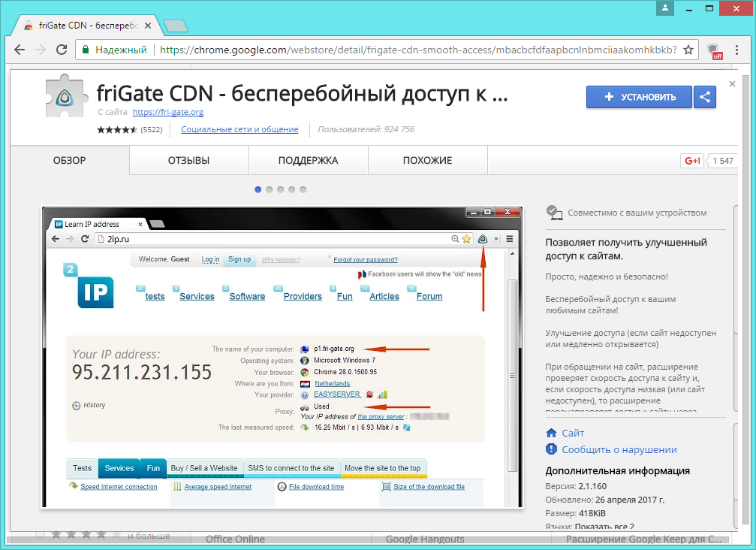Install the extension with УСТАНОВИТЬ button
Image resolution: width=756 pixels, height=550 pixels.
click(x=640, y=97)
